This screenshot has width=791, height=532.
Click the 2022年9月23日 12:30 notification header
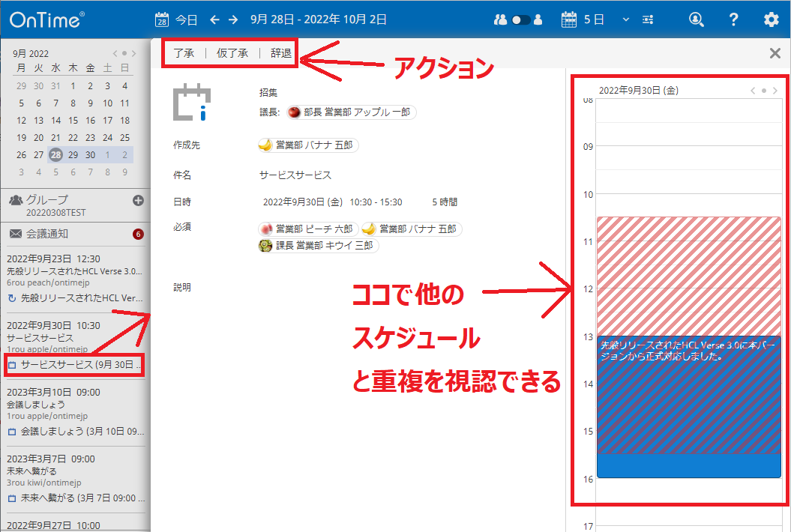[53, 259]
